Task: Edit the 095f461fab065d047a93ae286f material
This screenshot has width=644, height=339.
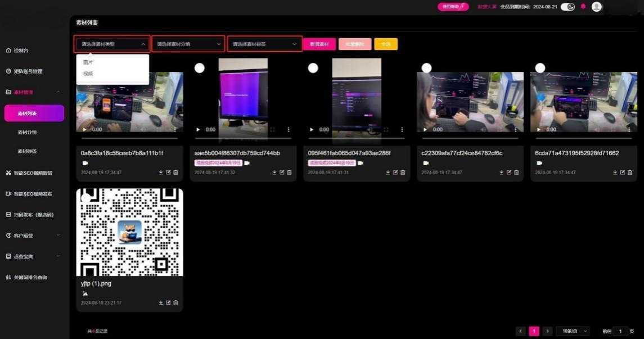Action: click(x=395, y=173)
